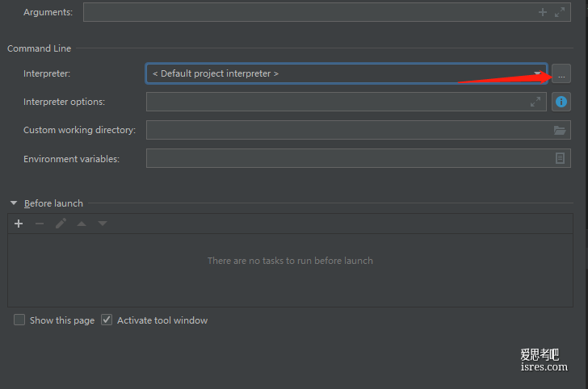Open environment variables editor icon
This screenshot has height=389, width=588.
(560, 158)
